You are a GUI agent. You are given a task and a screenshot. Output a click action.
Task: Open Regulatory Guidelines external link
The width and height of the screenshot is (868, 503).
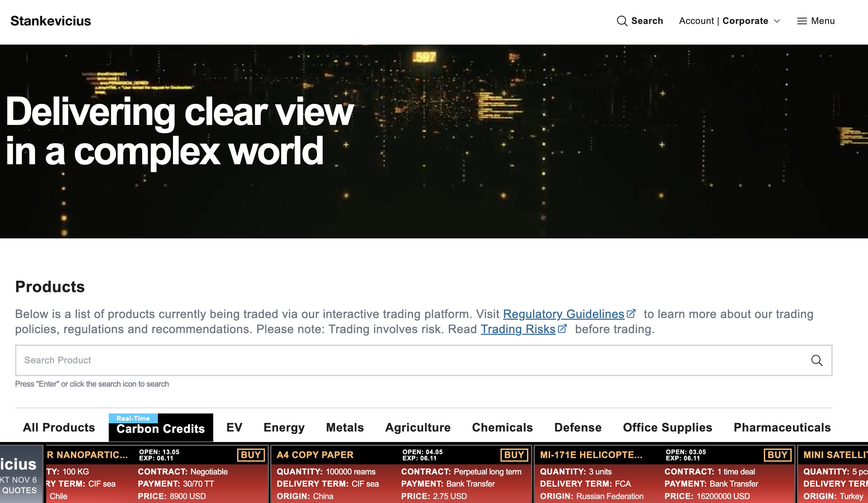point(568,314)
